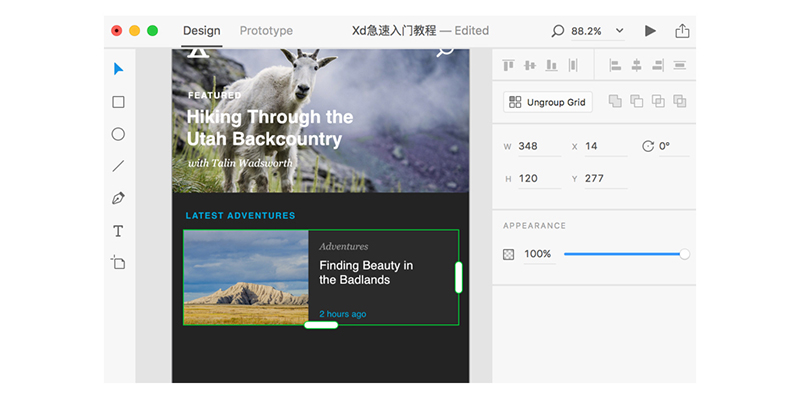Screen dimensions: 800x401
Task: Select the Artboard tool
Action: point(118,263)
